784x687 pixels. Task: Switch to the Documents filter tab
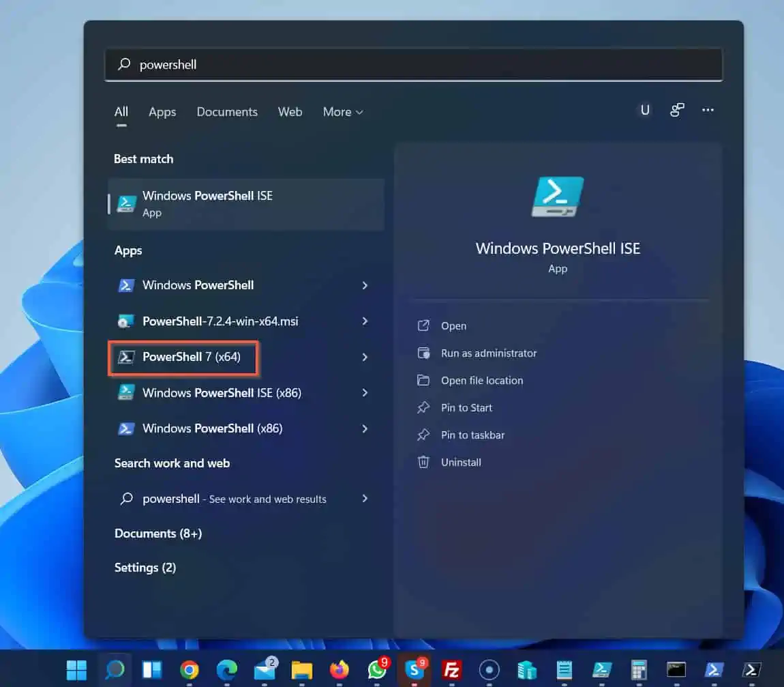tap(227, 112)
